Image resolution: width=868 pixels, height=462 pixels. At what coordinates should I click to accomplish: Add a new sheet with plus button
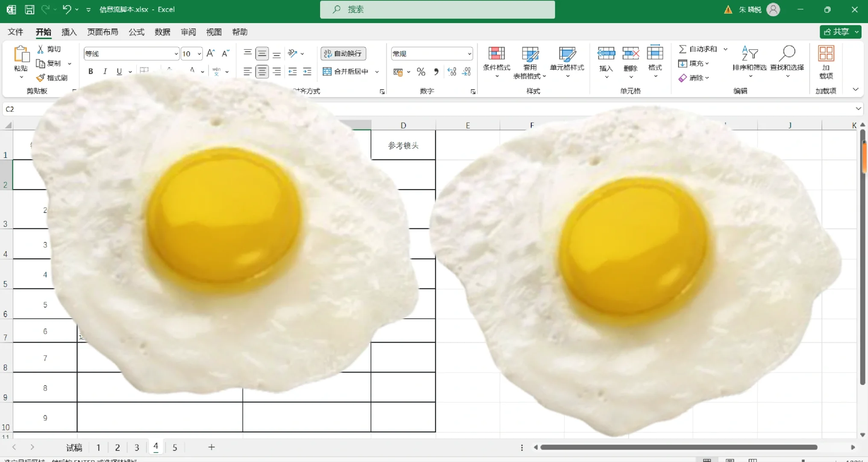tap(211, 447)
